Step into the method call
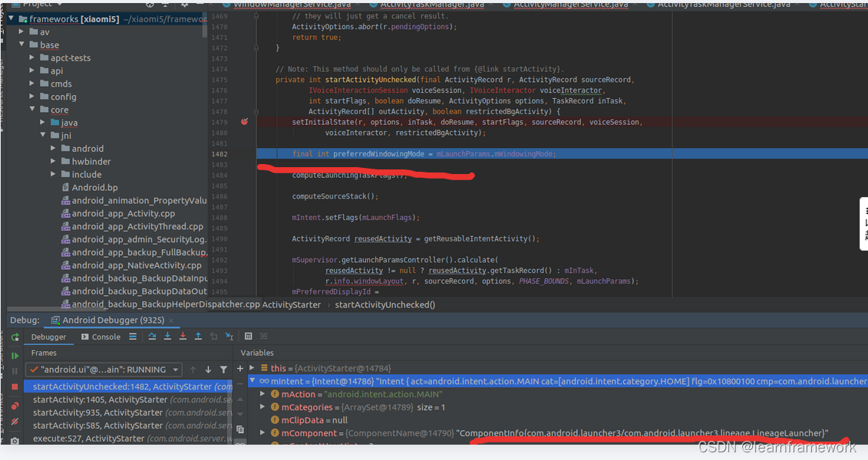868x460 pixels. (168, 336)
